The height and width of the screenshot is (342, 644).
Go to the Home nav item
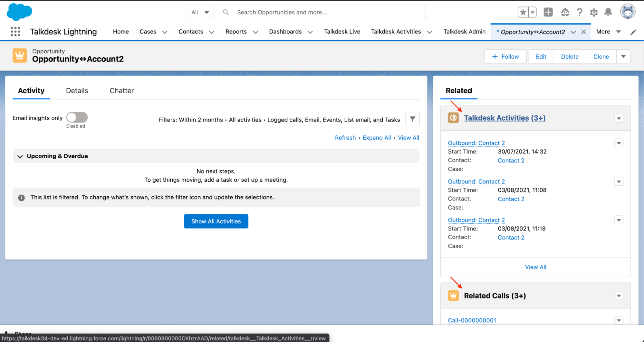coord(121,32)
